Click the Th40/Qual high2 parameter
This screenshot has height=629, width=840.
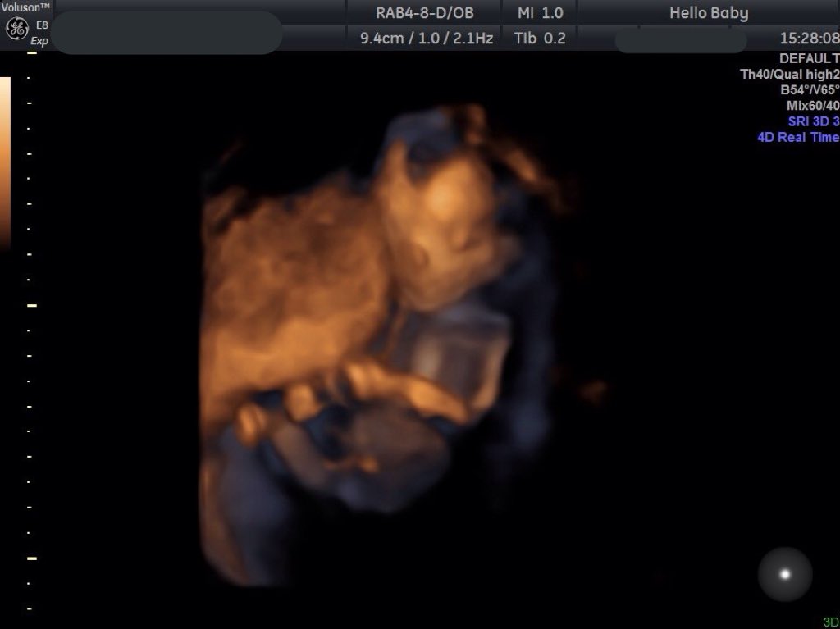pyautogui.click(x=790, y=74)
